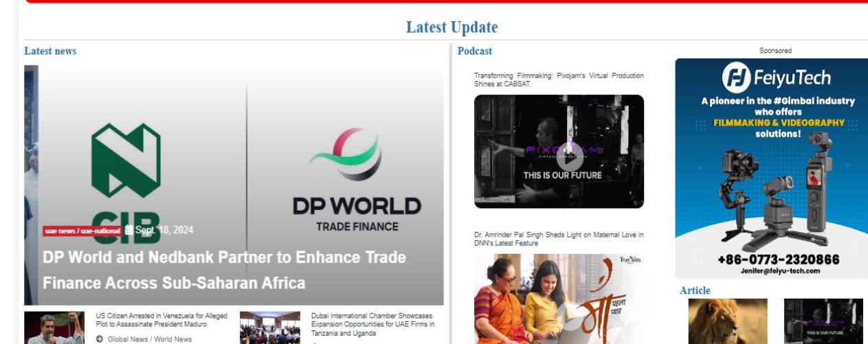Image resolution: width=868 pixels, height=344 pixels.
Task: Open the Dubai International Chamber Showcases article
Action: point(372,324)
